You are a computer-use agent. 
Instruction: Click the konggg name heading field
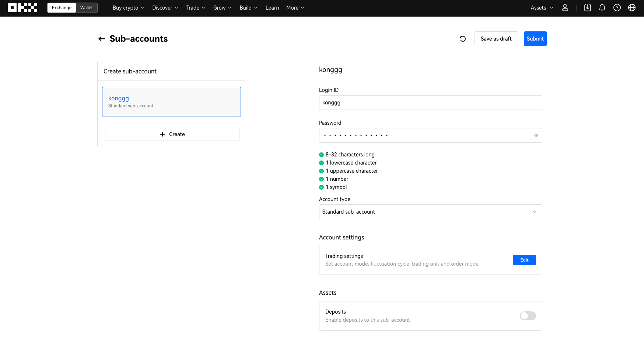(430, 70)
